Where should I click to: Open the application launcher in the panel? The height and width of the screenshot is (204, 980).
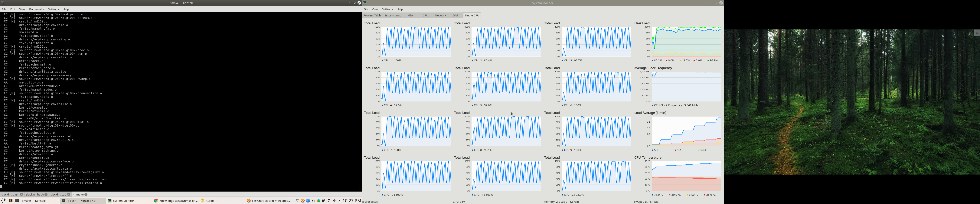(x=3, y=201)
